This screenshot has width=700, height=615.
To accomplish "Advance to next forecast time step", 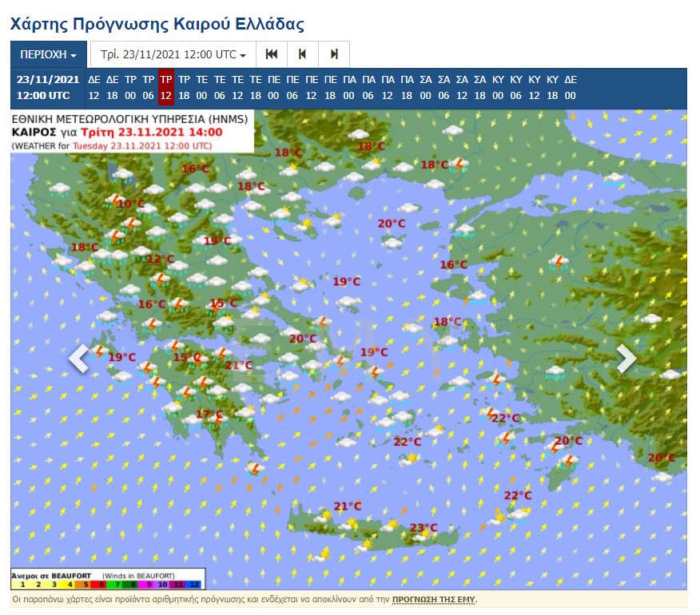I will [334, 54].
